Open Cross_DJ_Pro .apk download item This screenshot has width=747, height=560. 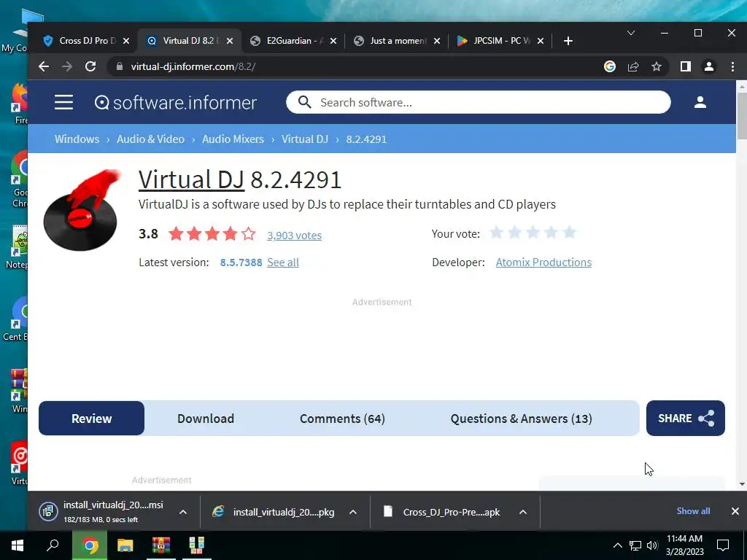[441, 512]
